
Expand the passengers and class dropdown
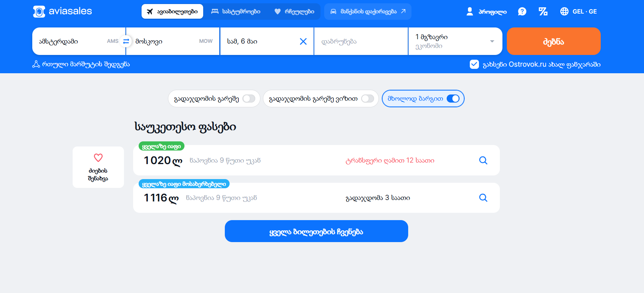coord(455,41)
